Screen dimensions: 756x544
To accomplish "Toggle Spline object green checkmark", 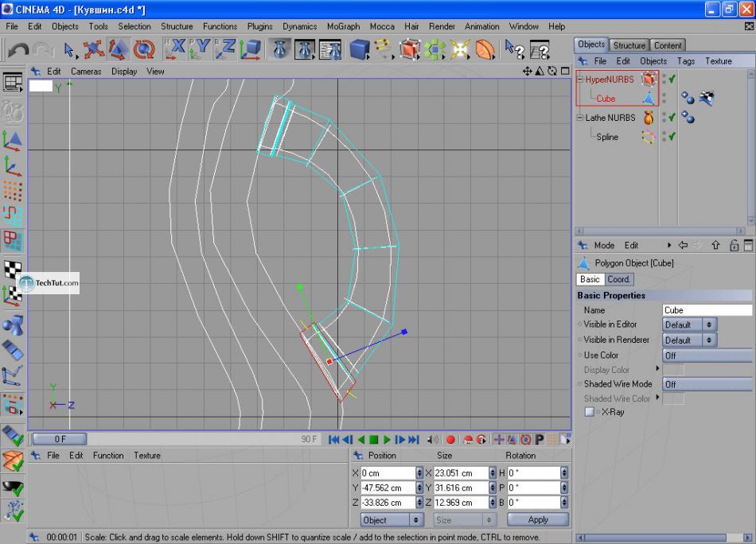I will tap(672, 137).
